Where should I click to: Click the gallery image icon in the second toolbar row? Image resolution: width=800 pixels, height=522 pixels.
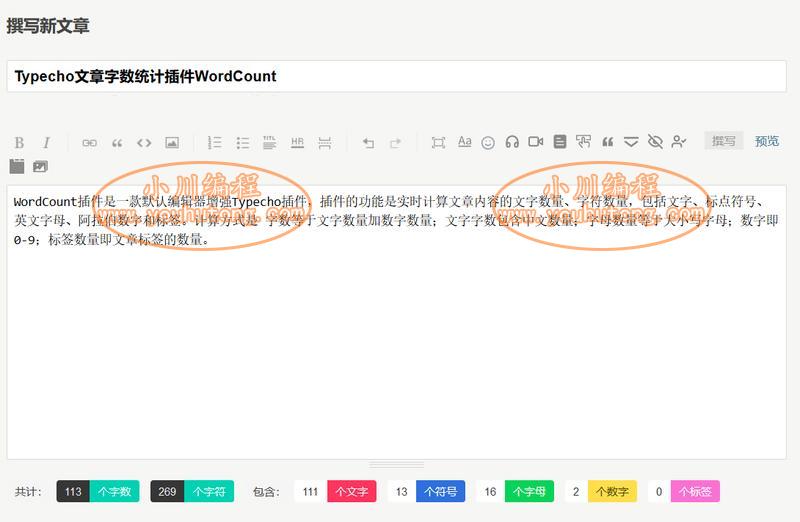click(x=40, y=166)
